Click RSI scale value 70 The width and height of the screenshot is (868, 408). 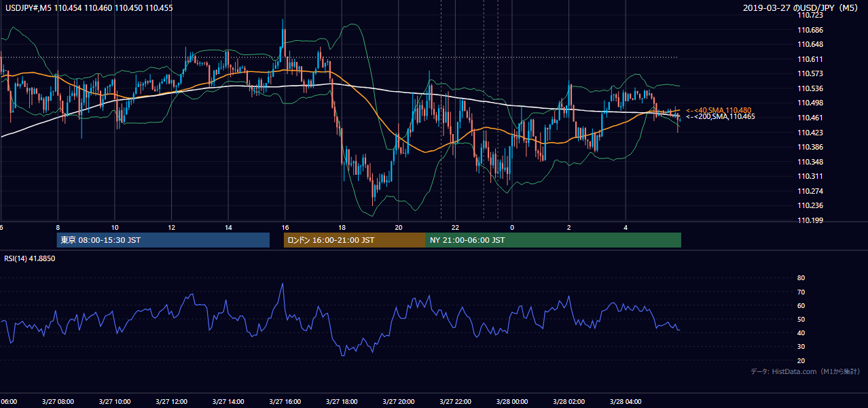click(x=801, y=292)
